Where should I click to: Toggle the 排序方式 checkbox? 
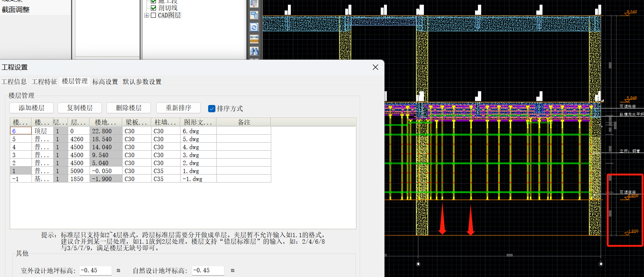(212, 108)
